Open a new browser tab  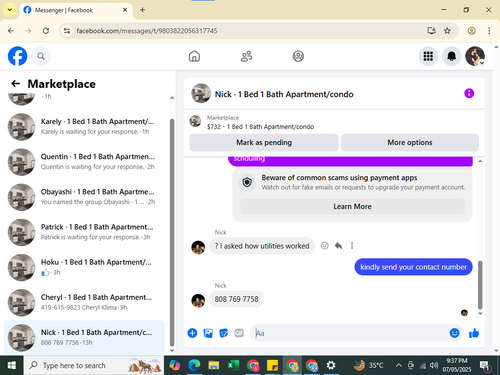click(142, 10)
